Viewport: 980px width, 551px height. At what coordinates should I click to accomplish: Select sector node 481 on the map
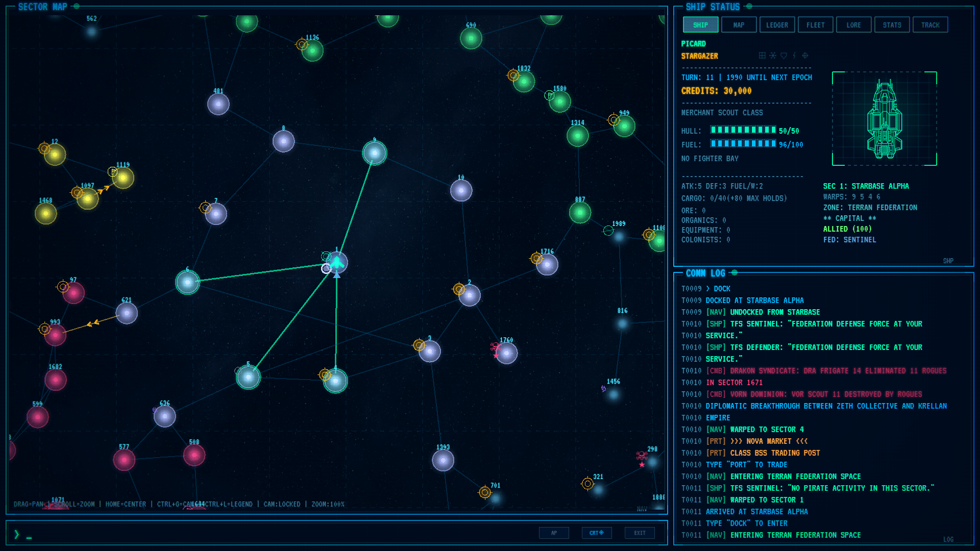coord(218,104)
